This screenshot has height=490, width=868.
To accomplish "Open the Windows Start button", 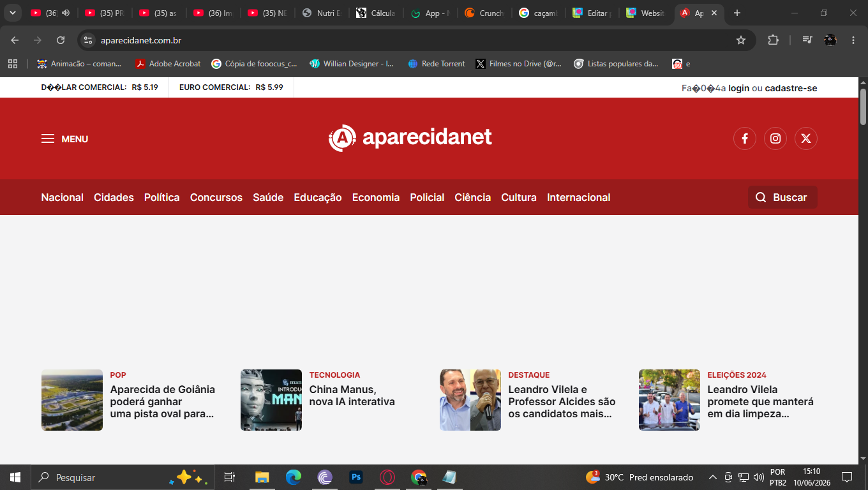I will (x=15, y=477).
